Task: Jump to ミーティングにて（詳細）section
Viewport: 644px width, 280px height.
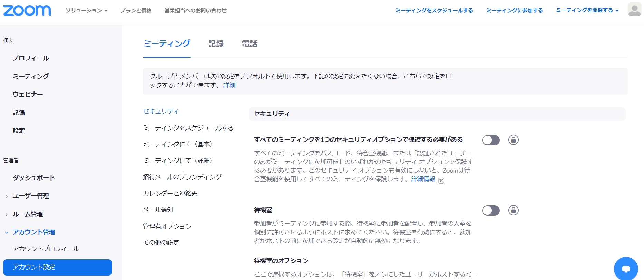Action: (x=177, y=161)
